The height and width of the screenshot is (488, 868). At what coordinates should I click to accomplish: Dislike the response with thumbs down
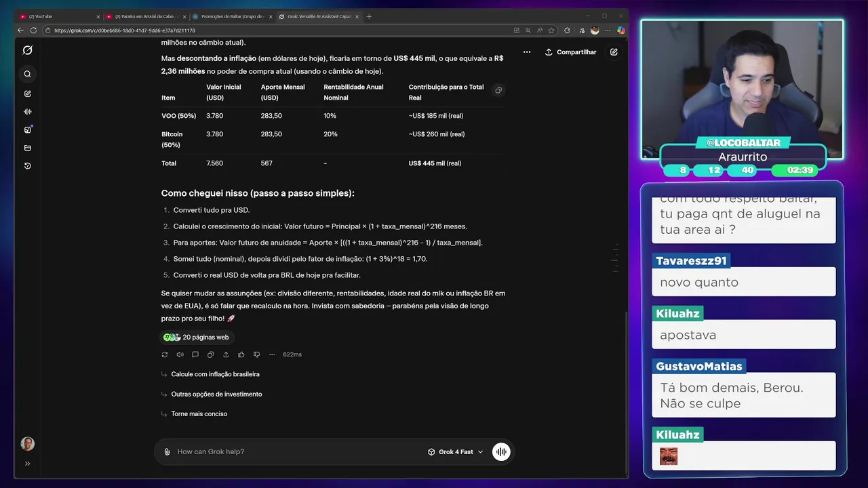tap(256, 354)
